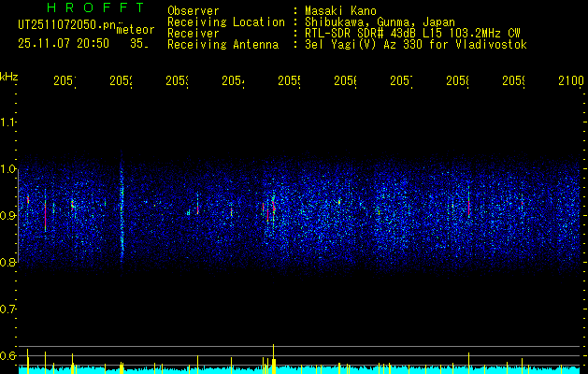Click the 0.8 frequency axis label
588x374 pixels.
pos(7,263)
